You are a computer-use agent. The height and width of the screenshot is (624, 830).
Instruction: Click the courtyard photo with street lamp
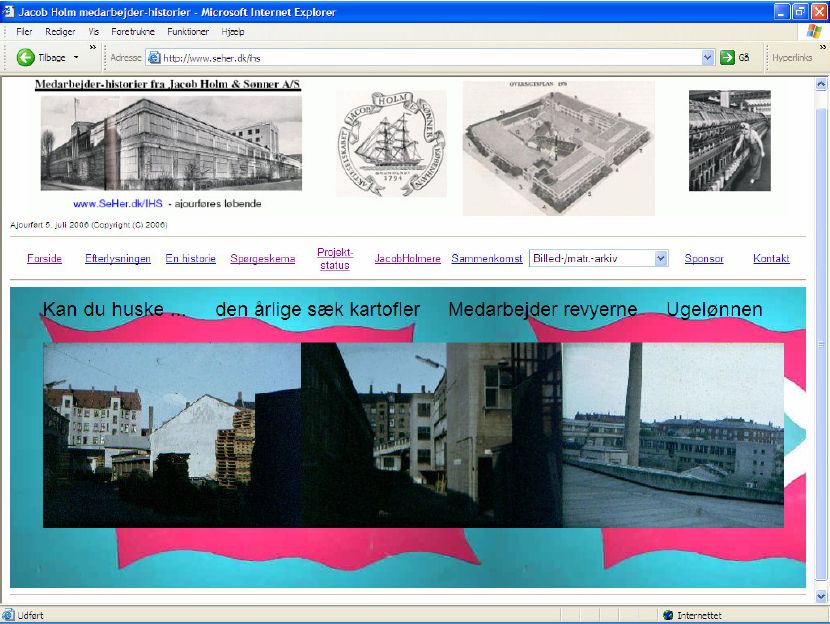tap(431, 435)
